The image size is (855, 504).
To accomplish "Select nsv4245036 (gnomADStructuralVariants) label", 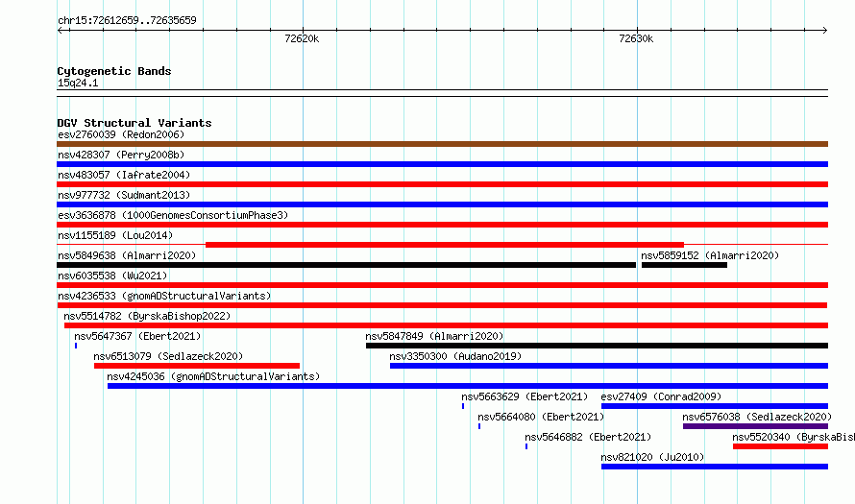I will point(213,376).
